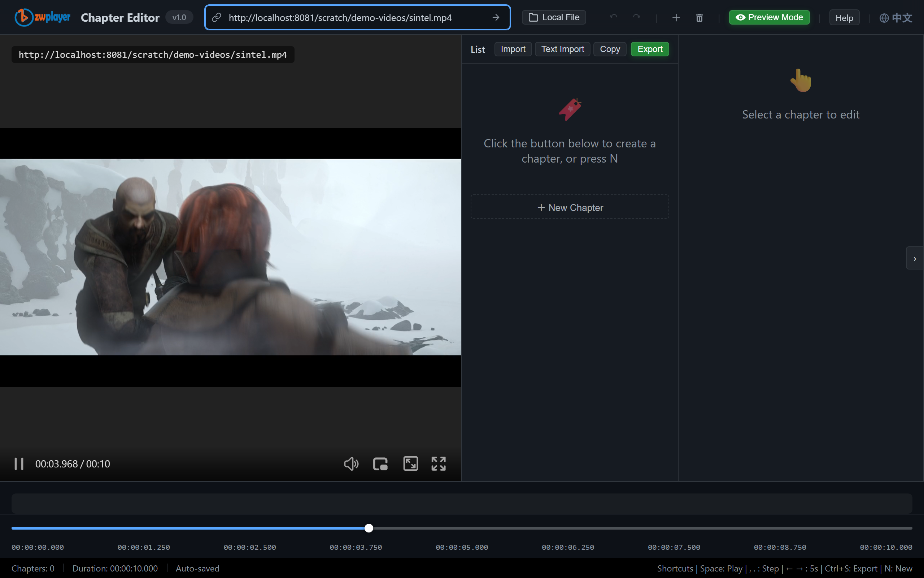Screen dimensions: 924x578
Task: Create a New Chapter
Action: [570, 207]
